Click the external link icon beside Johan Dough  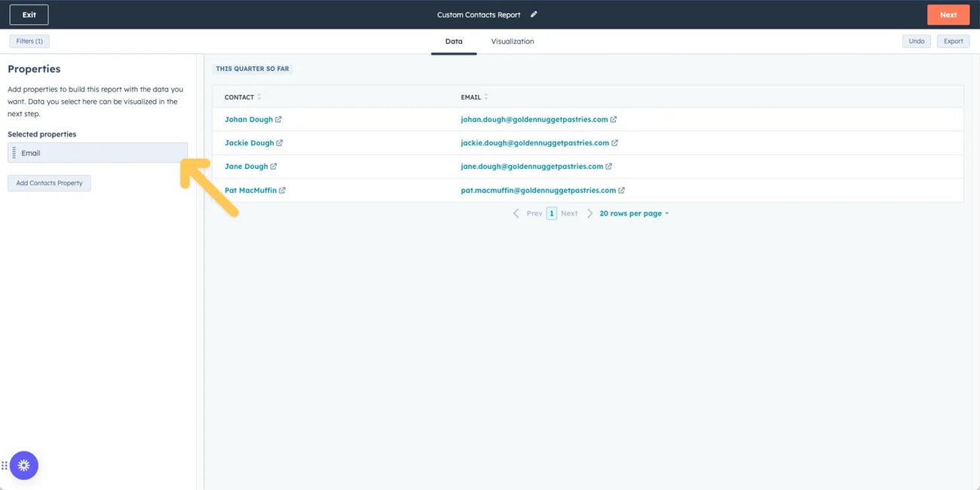tap(279, 119)
